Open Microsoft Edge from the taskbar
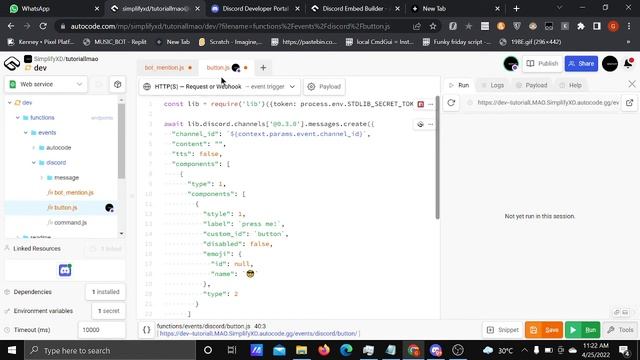 pos(346,350)
